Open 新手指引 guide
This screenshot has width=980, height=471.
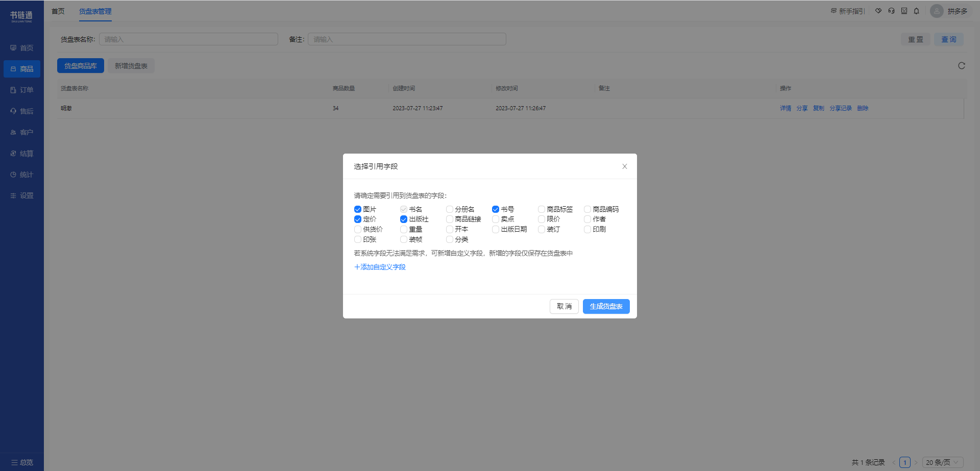pyautogui.click(x=847, y=11)
